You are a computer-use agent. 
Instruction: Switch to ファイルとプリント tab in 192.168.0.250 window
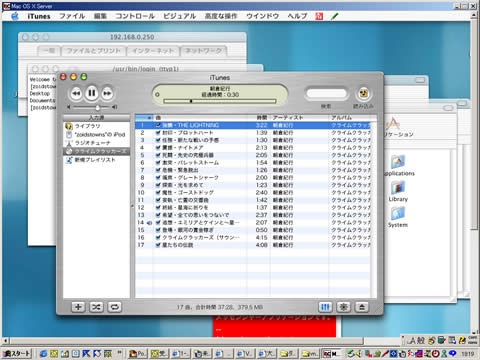click(x=93, y=51)
